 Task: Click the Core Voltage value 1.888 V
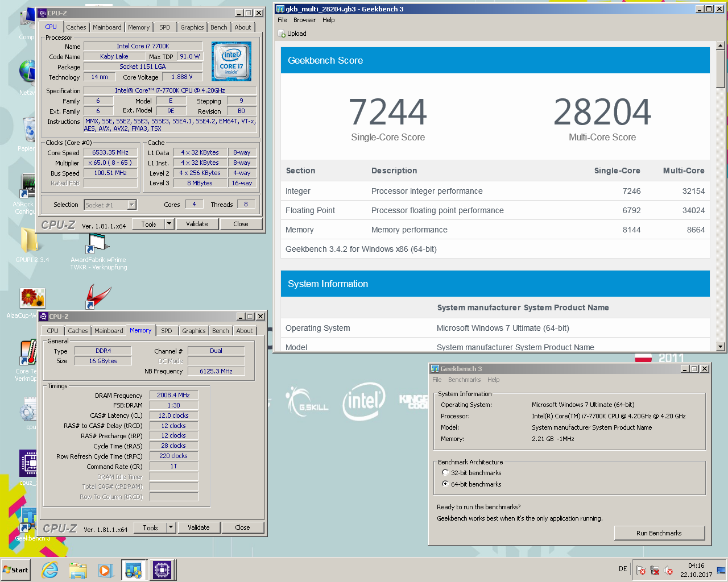pyautogui.click(x=182, y=77)
